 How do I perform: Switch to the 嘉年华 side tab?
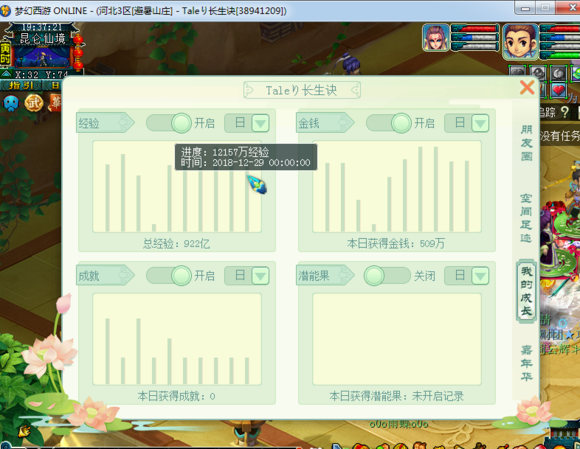point(526,363)
